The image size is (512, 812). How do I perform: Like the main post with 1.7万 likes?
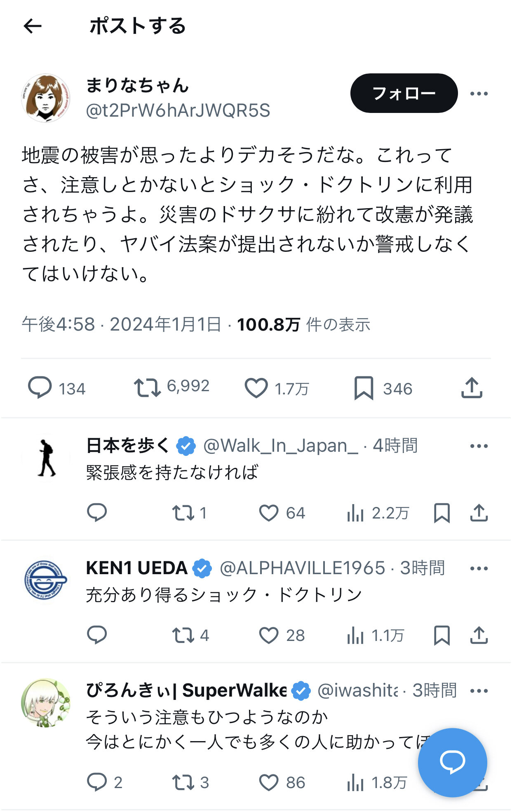coord(256,388)
